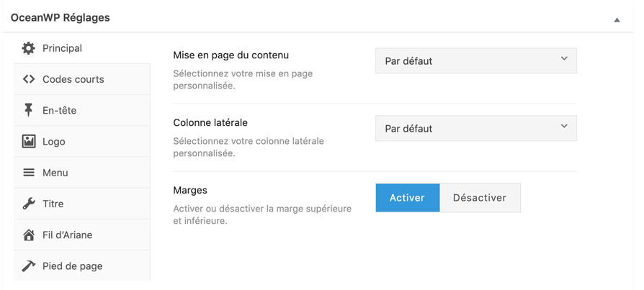Click the code brackets icon for Codes courts
Screen dimensions: 644x290
(29, 79)
